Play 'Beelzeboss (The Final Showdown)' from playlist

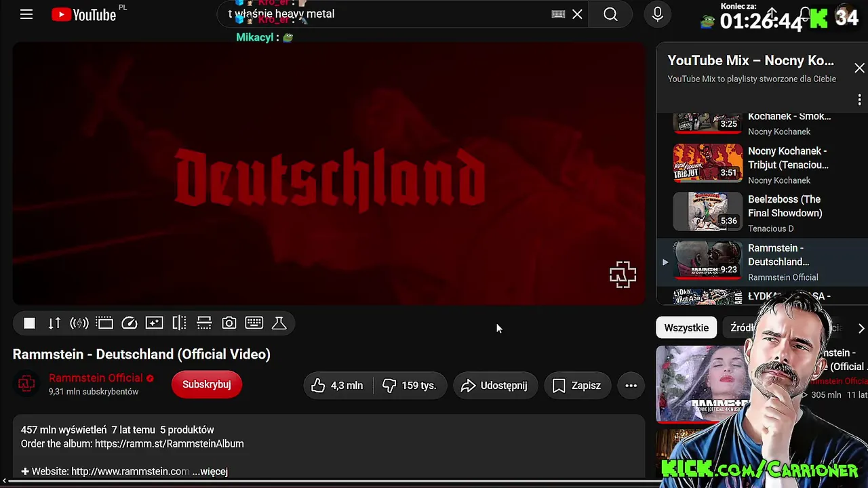pos(785,206)
